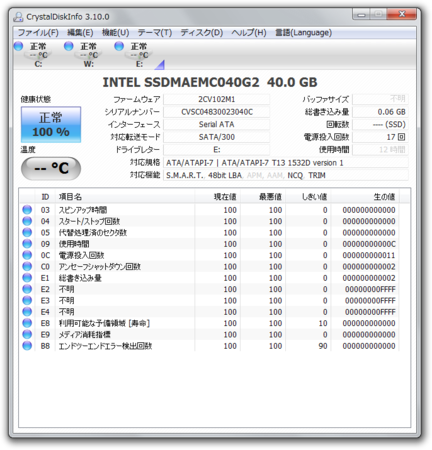Open the ヘルプ(H) menu

[249, 33]
